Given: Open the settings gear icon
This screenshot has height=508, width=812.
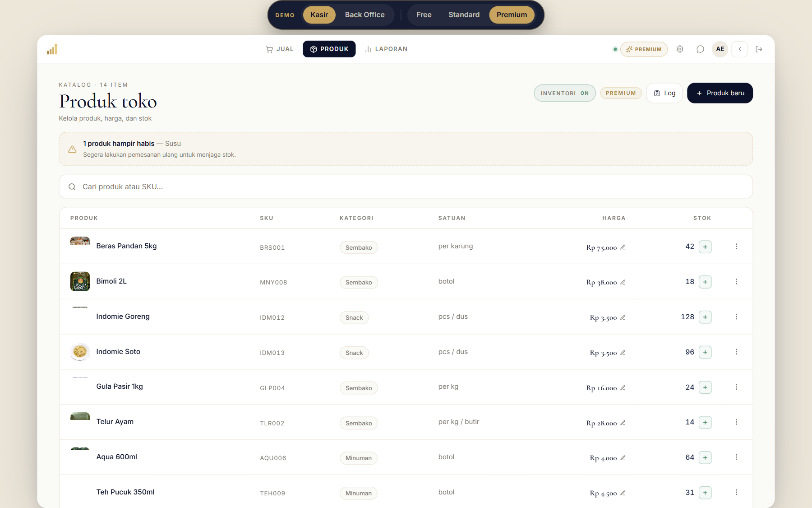Looking at the screenshot, I should [x=680, y=49].
